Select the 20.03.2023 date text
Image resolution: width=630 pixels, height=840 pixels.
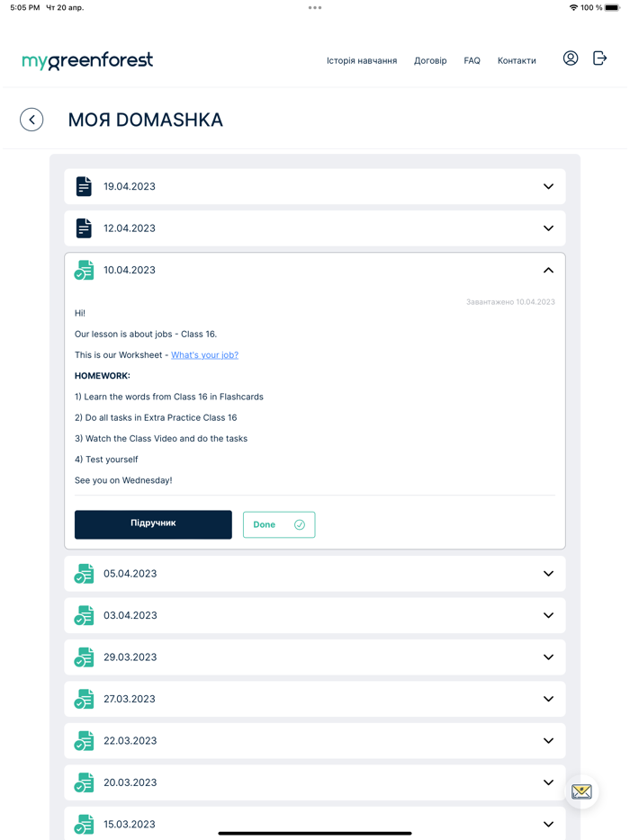click(130, 782)
